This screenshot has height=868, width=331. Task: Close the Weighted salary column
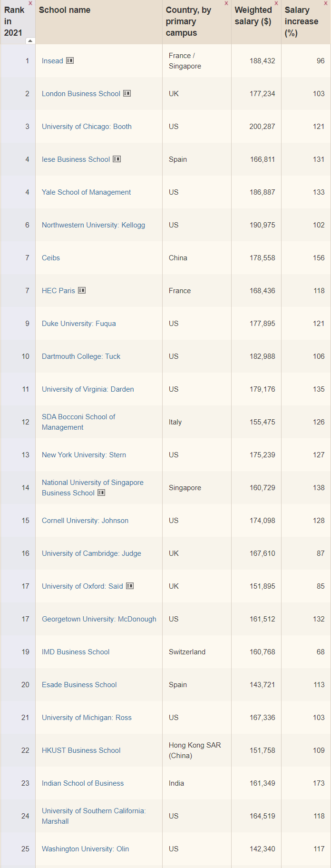point(276,3)
